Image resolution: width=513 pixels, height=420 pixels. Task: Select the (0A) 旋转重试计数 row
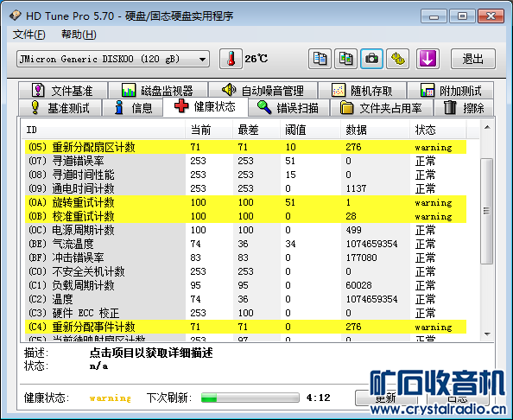point(245,202)
